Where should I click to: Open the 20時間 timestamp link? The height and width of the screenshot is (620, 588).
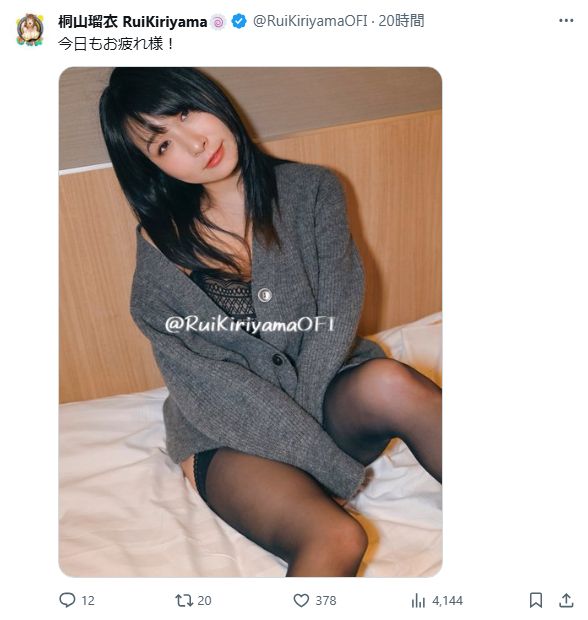(x=401, y=21)
